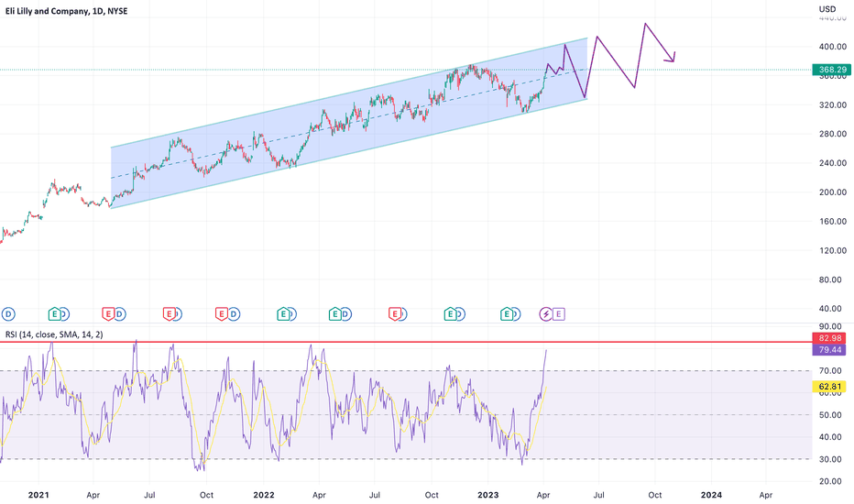Click the dividend D marker near April 2022
This screenshot has height=504, width=854.
coord(345,313)
